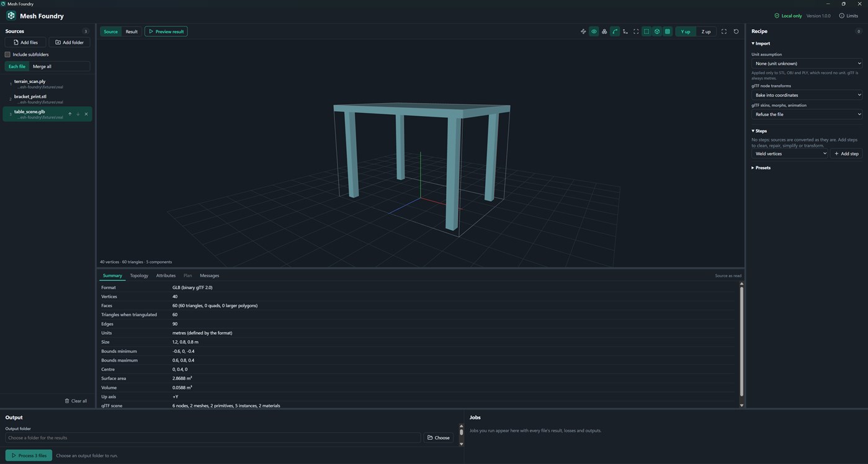
Task: Switch viewport to the Result tab
Action: [x=132, y=32]
